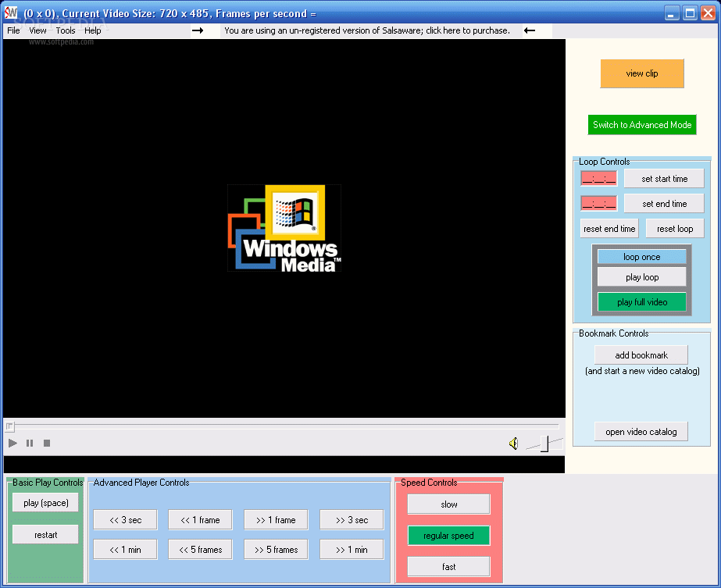721x588 pixels.
Task: Skip forward one minute with >> 1 min
Action: (x=352, y=550)
